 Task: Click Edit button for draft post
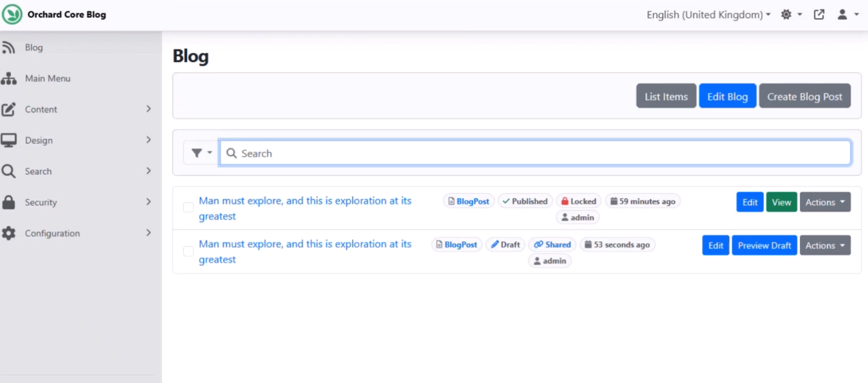(716, 245)
